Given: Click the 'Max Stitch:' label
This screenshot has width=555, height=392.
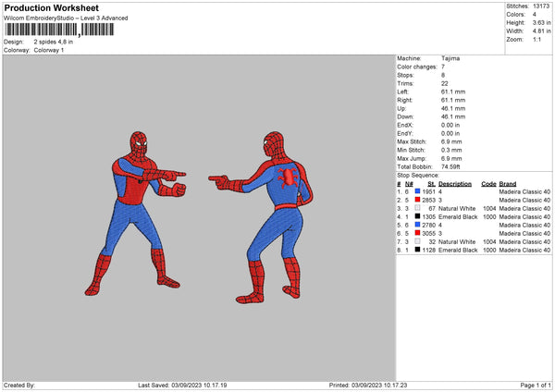Looking at the screenshot, I should (412, 141).
